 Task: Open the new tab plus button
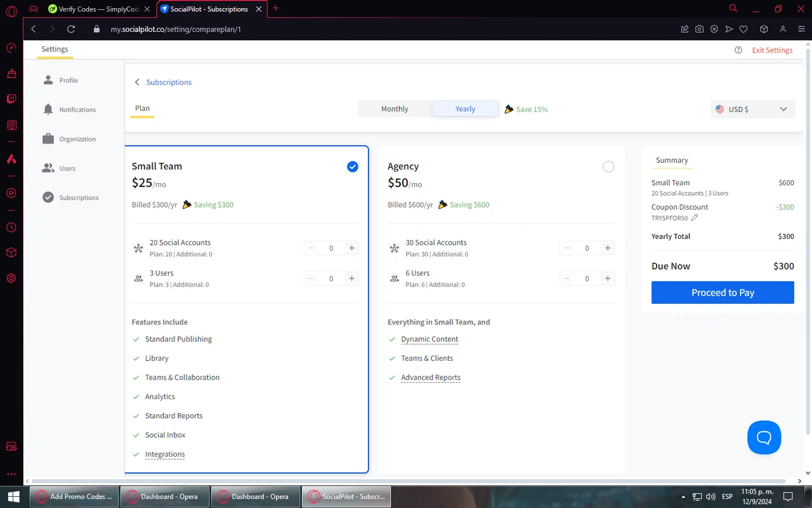click(276, 8)
